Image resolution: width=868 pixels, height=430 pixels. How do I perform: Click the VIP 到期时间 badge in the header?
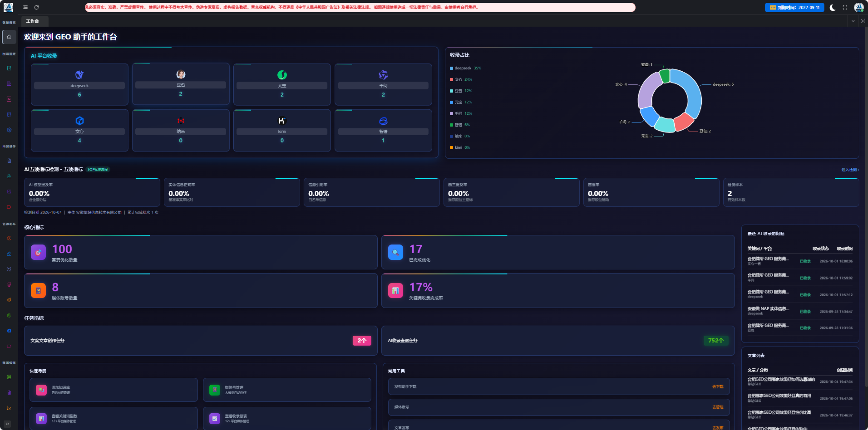tap(794, 7)
